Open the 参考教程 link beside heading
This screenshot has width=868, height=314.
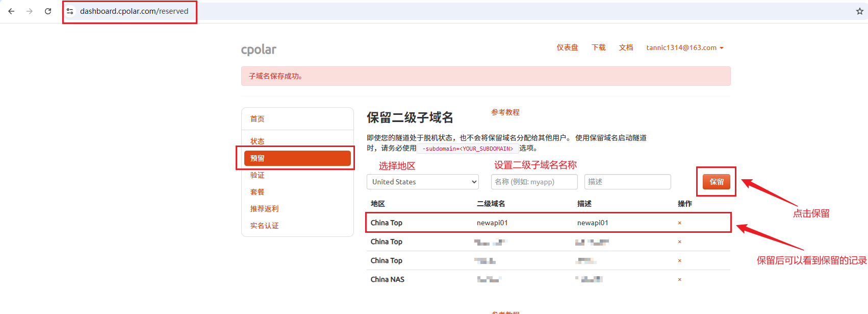click(505, 112)
